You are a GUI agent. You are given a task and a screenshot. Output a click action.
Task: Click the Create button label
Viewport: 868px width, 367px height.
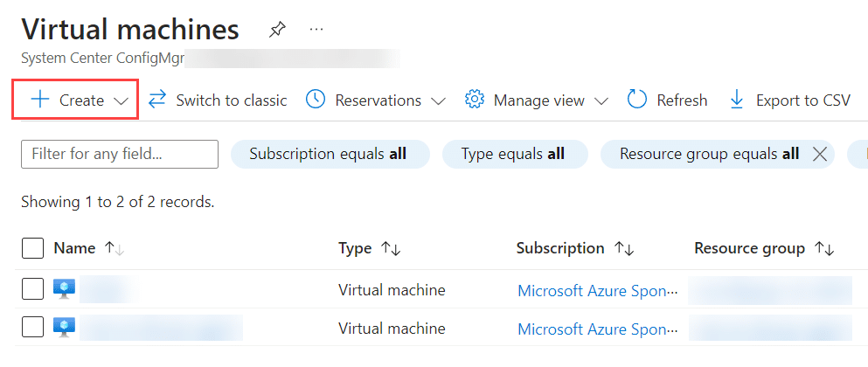pos(82,100)
